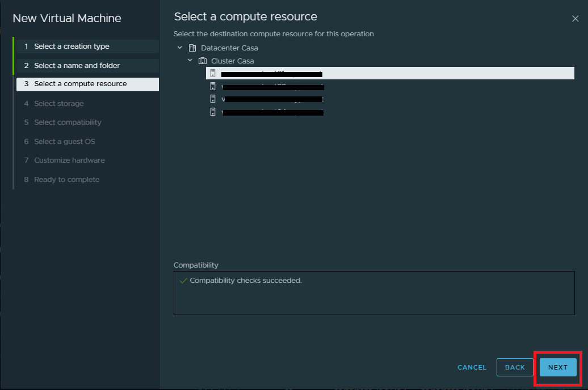The height and width of the screenshot is (390, 588).
Task: Jump to step 4 Select storage
Action: click(x=58, y=104)
